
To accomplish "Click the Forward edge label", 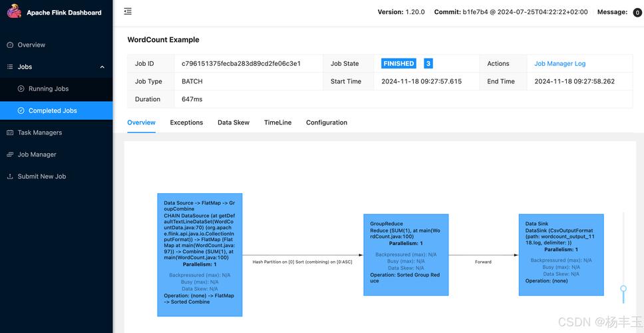I will tap(483, 262).
